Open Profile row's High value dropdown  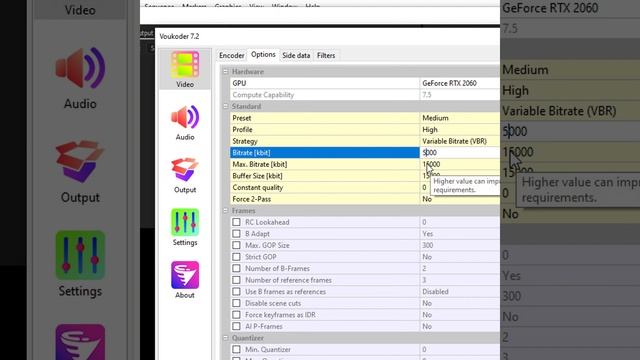point(460,129)
